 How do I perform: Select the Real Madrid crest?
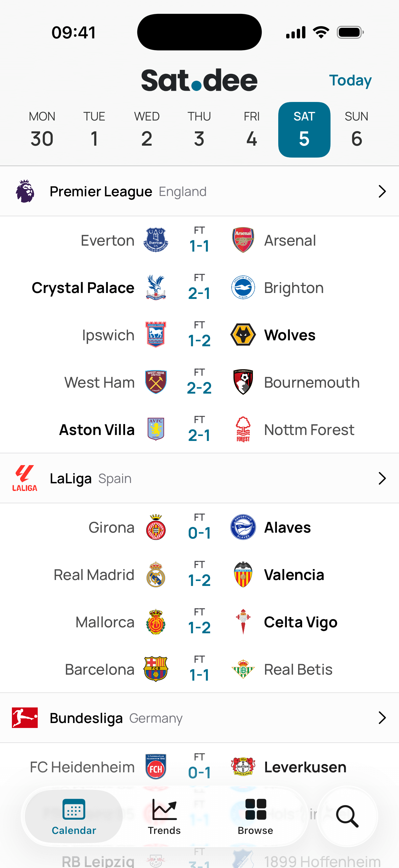pos(155,574)
